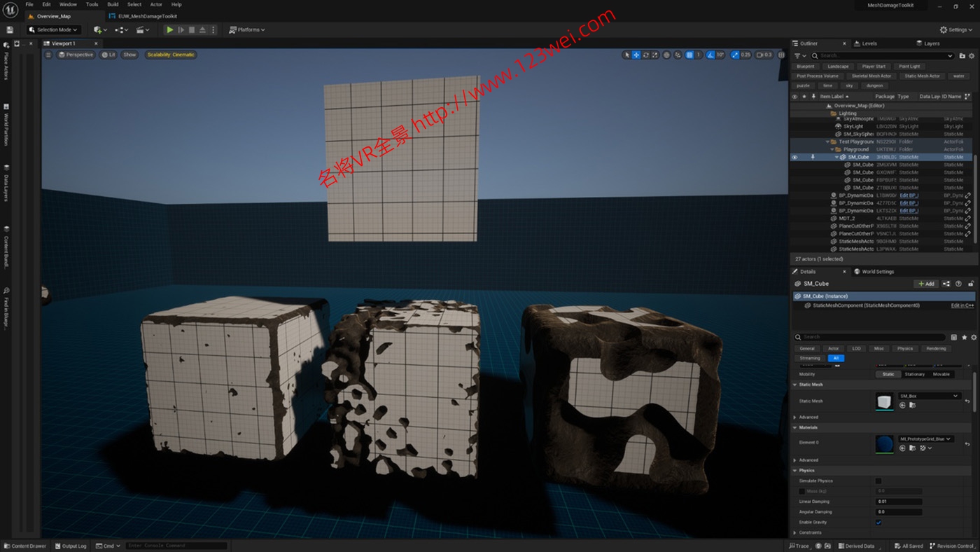Click the console command input field
Viewport: 980px width, 552px height.
(x=175, y=545)
